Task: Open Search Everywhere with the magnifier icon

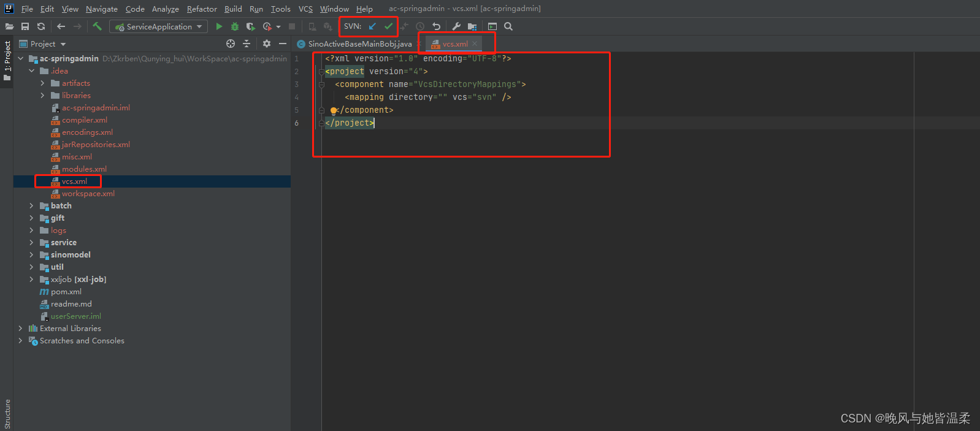Action: (508, 26)
